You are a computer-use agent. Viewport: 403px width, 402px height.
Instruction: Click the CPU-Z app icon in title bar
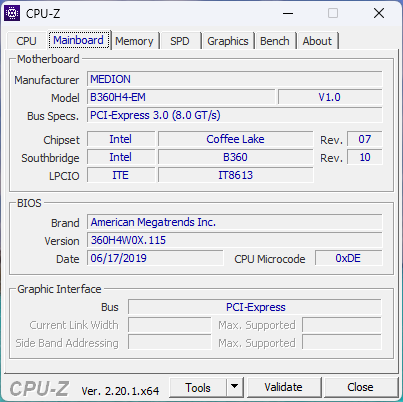point(12,13)
